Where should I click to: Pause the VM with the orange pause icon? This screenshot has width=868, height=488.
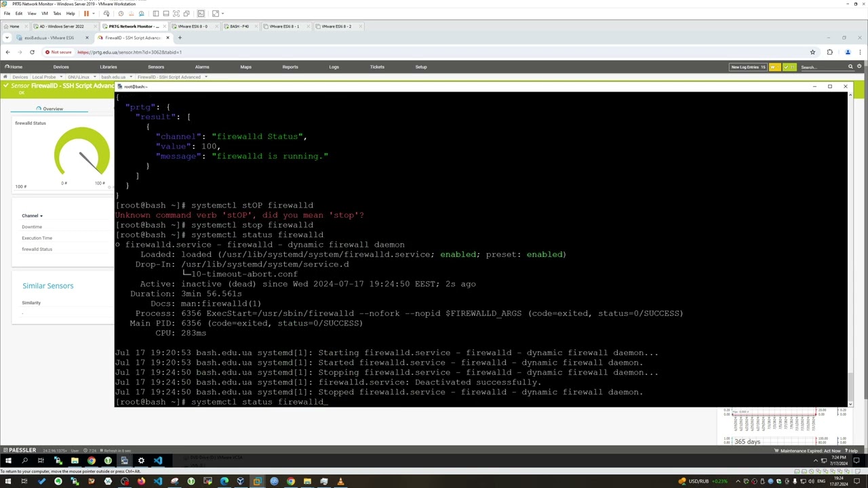86,14
